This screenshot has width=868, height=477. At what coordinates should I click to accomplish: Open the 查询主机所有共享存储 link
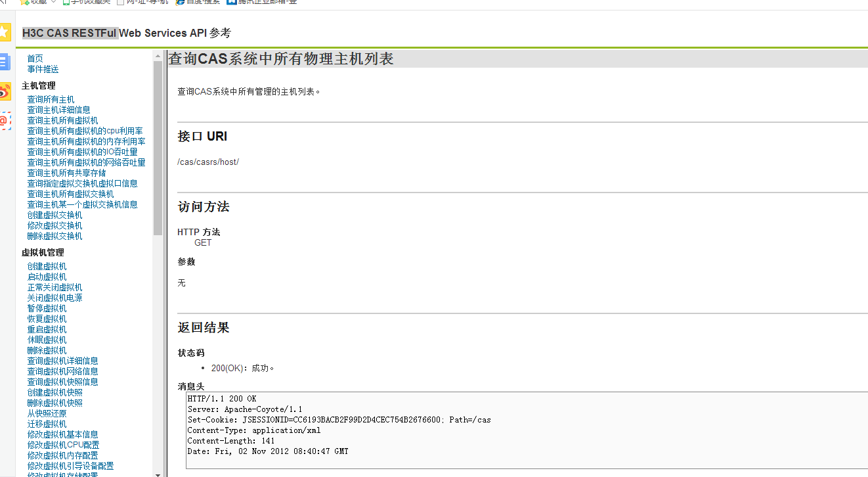pyautogui.click(x=66, y=173)
